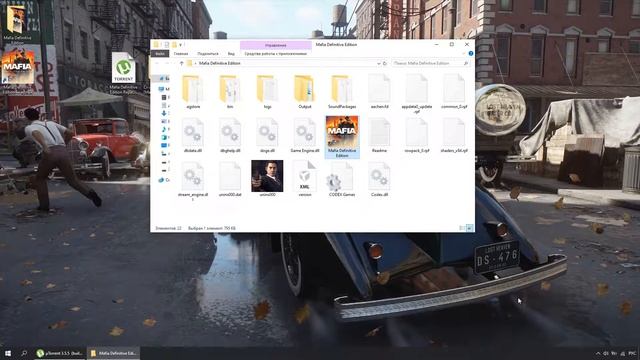
Task: Click New Folder icon in Quick Access Toolbar
Action: click(x=174, y=44)
